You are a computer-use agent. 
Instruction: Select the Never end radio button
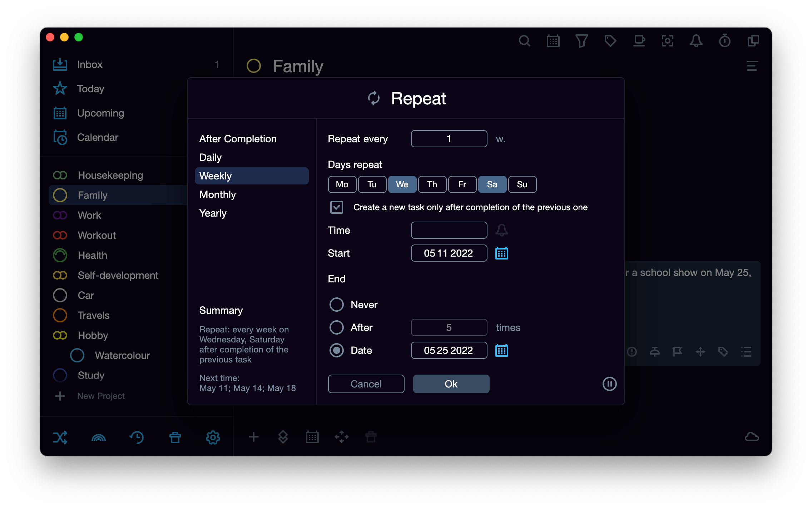pyautogui.click(x=336, y=305)
